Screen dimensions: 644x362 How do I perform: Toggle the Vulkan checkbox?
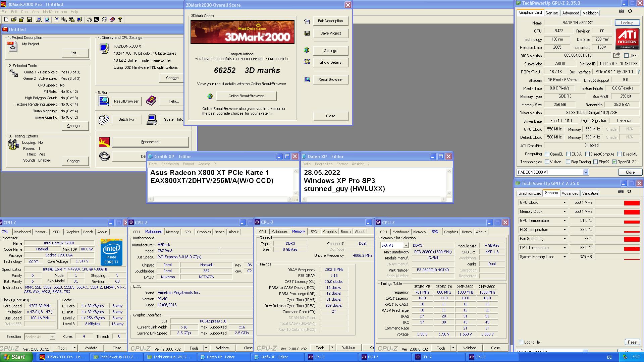click(547, 162)
